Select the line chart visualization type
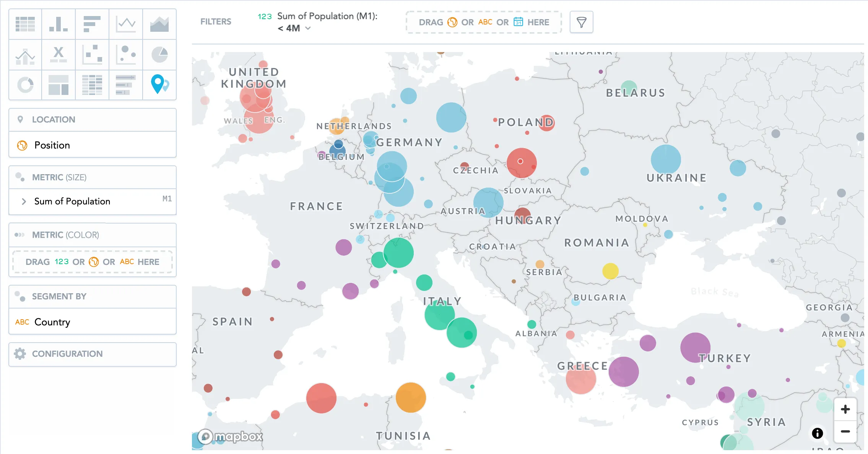Image resolution: width=868 pixels, height=454 pixels. tap(125, 24)
